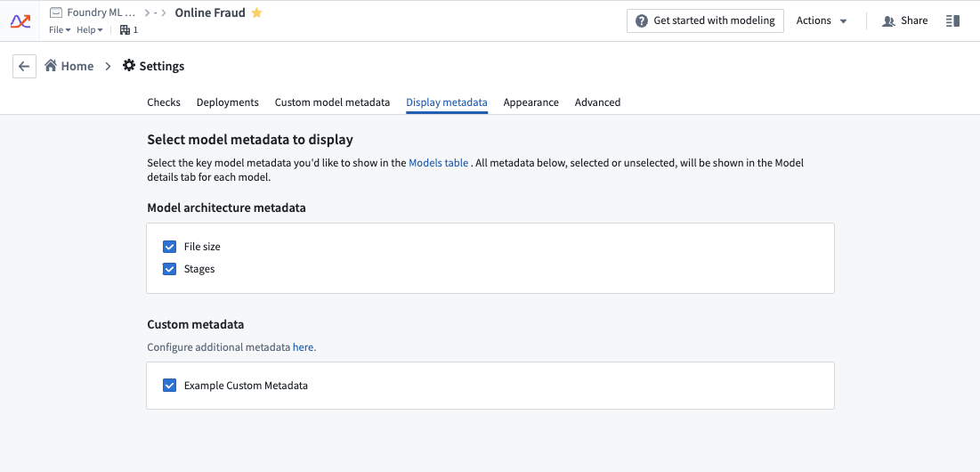The image size is (980, 472).
Task: Click the Settings gear icon
Action: (129, 66)
